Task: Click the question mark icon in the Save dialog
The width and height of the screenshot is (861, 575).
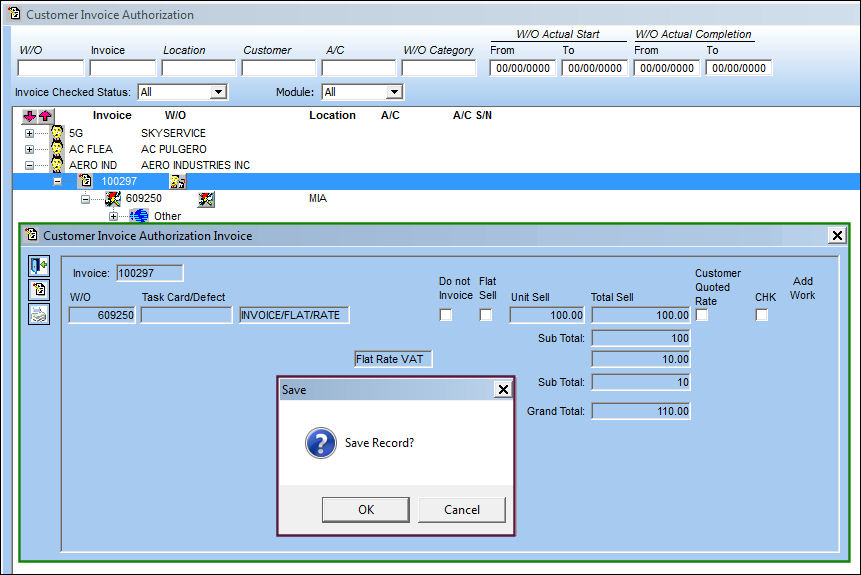Action: pyautogui.click(x=321, y=443)
